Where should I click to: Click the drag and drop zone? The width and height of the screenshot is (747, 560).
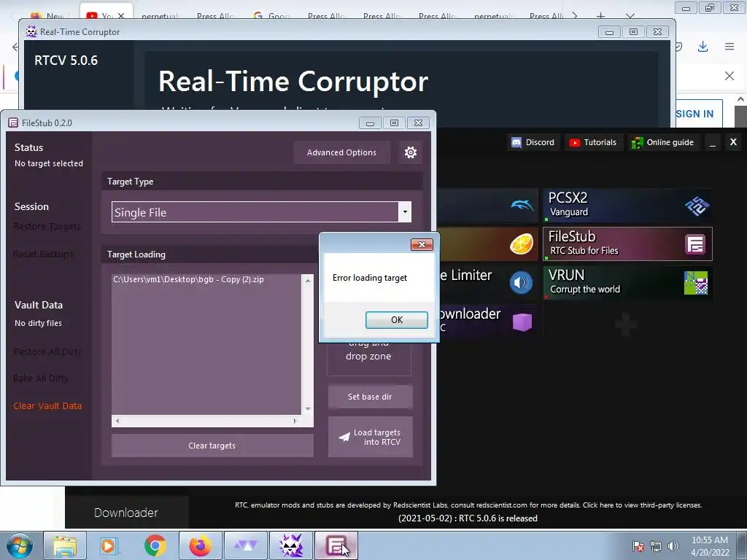tap(368, 356)
